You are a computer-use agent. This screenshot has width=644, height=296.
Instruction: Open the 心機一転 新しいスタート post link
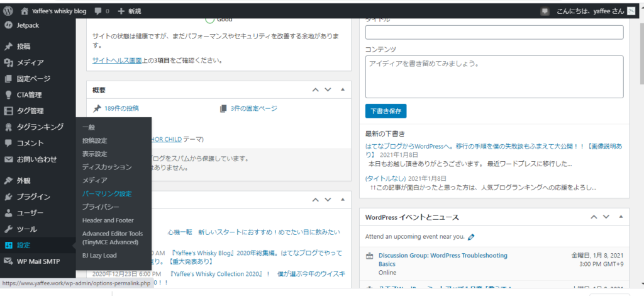point(254,232)
